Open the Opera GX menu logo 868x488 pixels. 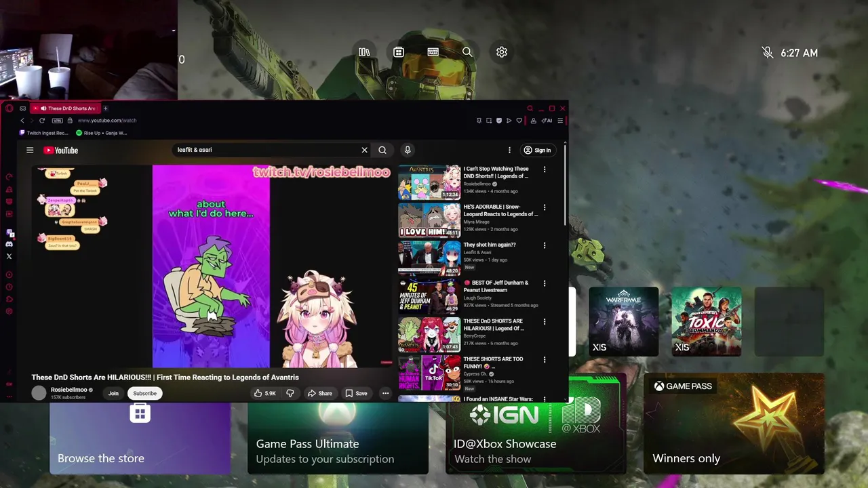pyautogui.click(x=9, y=108)
